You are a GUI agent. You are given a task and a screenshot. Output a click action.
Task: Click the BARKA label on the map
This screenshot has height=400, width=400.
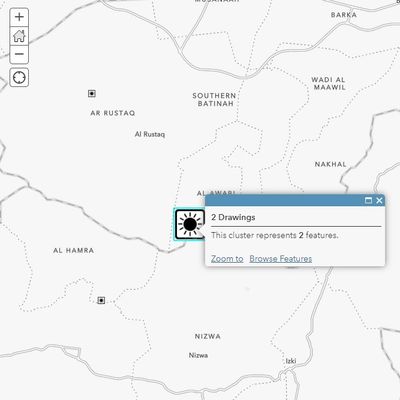[344, 15]
